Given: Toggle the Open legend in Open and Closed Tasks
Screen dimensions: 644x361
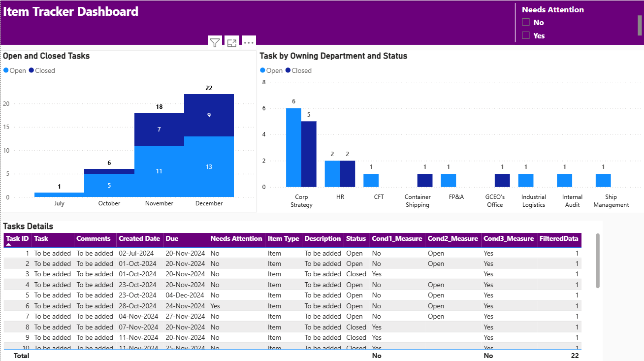Looking at the screenshot, I should (15, 70).
